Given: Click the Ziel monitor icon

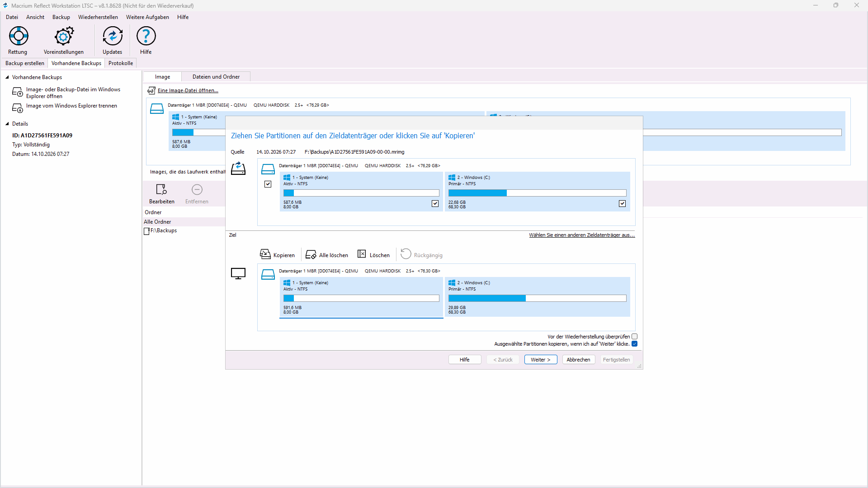Looking at the screenshot, I should (238, 273).
